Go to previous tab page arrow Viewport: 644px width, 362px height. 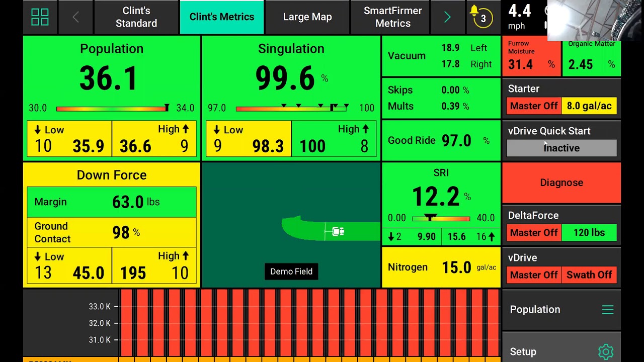coord(75,17)
